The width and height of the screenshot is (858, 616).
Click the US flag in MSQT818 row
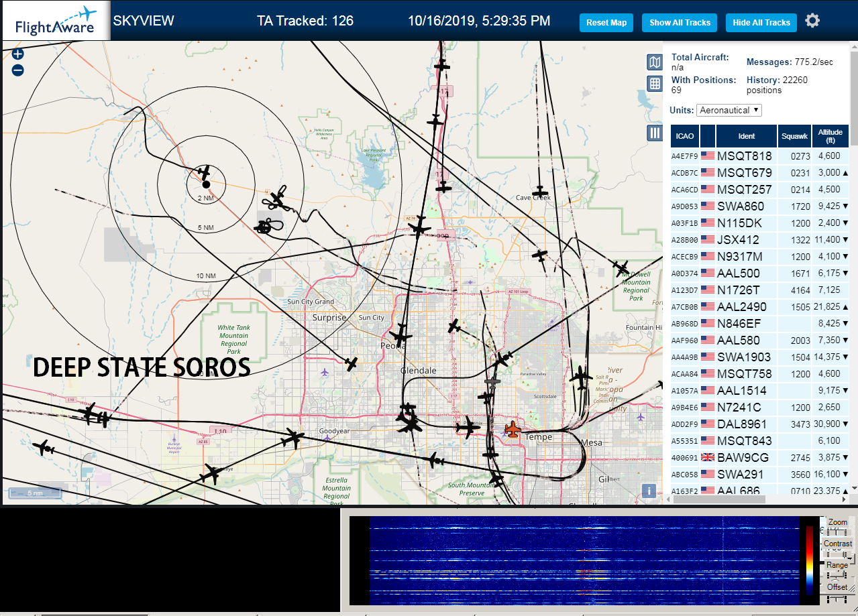tap(707, 156)
